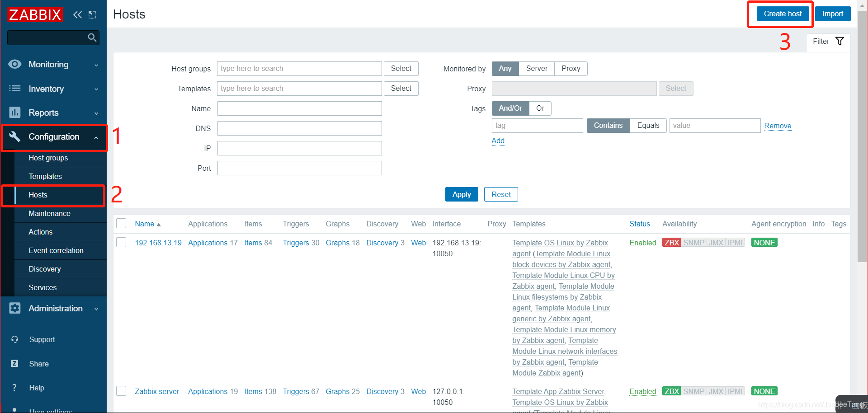This screenshot has width=868, height=413.
Task: Open Discovery in Configuration menu
Action: [x=45, y=269]
